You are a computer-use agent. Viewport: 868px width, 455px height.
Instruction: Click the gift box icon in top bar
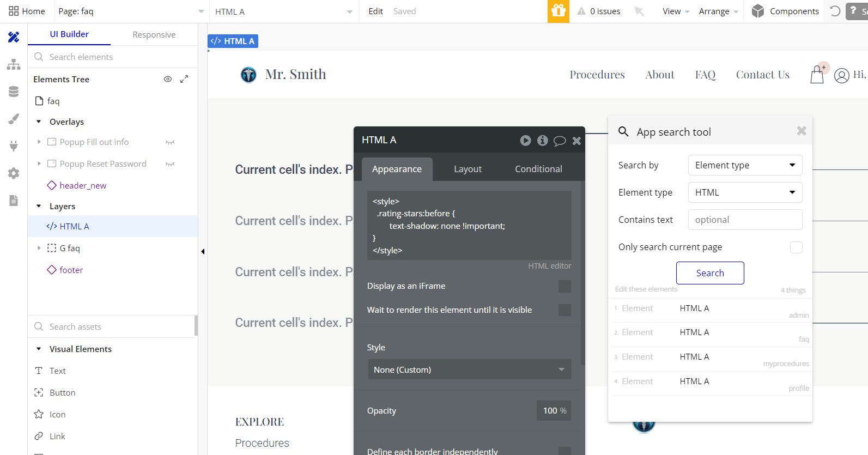(559, 11)
